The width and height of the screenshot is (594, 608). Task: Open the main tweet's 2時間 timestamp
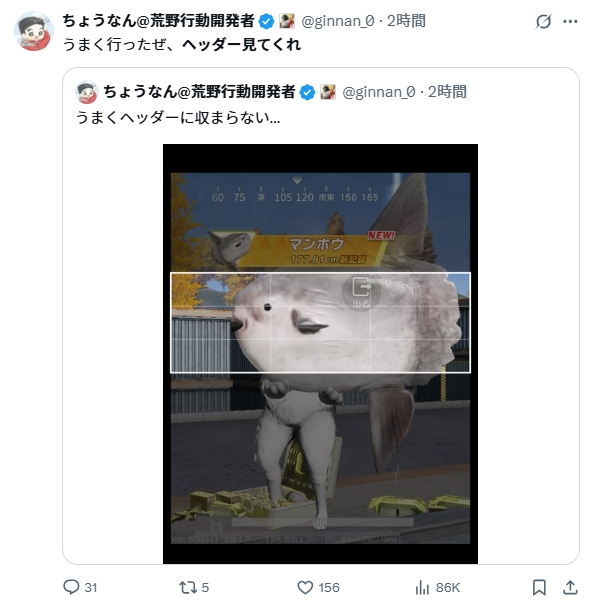tap(406, 21)
